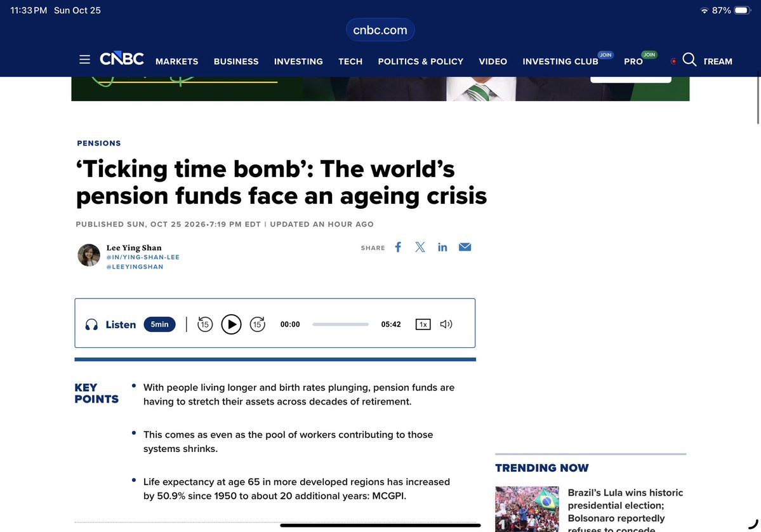Click the top banner image
The width and height of the screenshot is (761, 532).
click(380, 89)
